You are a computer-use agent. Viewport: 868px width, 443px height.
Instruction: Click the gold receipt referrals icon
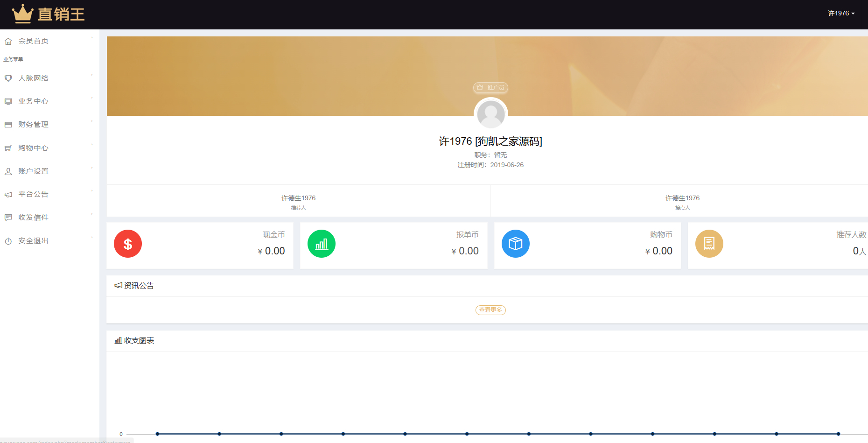point(709,244)
